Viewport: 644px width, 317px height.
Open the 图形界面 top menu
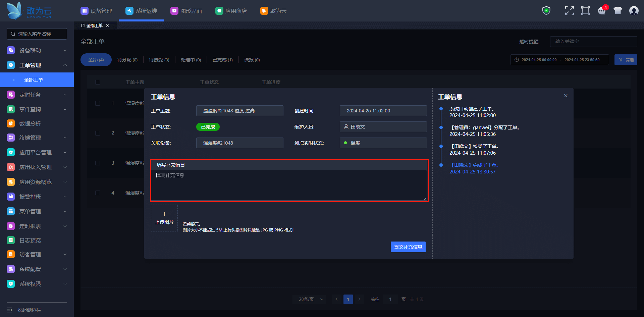coord(186,11)
